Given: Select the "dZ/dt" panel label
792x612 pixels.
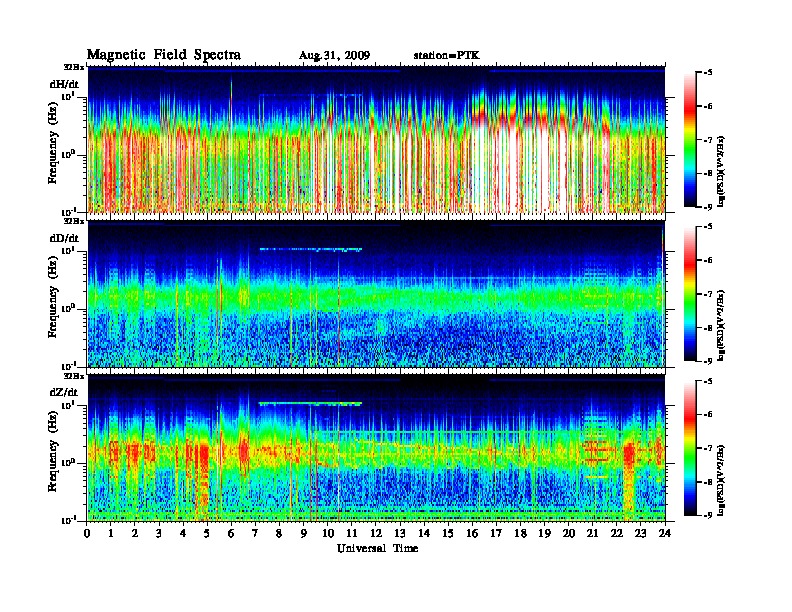Looking at the screenshot, I should tap(64, 392).
